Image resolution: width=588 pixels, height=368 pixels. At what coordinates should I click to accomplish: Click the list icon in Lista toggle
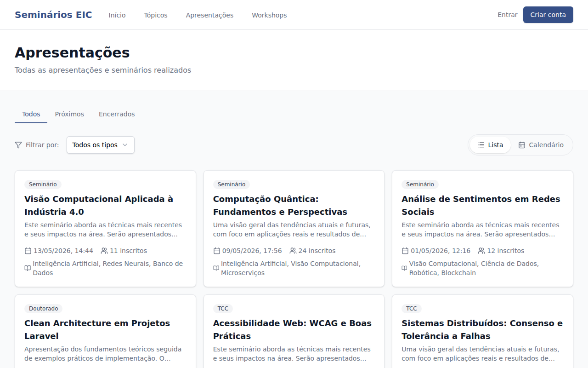point(481,145)
